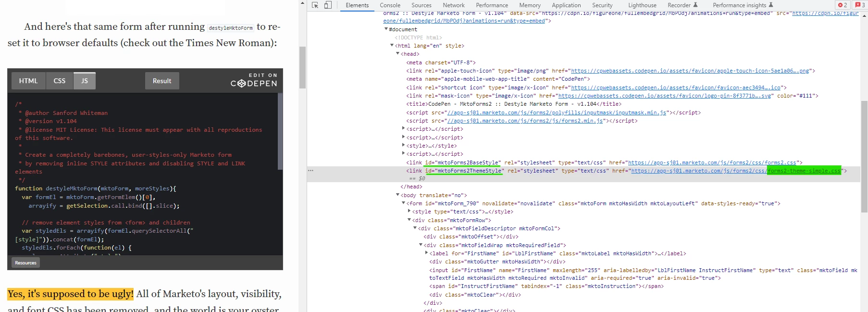The height and width of the screenshot is (312, 868).
Task: Select the meta charset="UTF-8" node
Action: coord(441,62)
